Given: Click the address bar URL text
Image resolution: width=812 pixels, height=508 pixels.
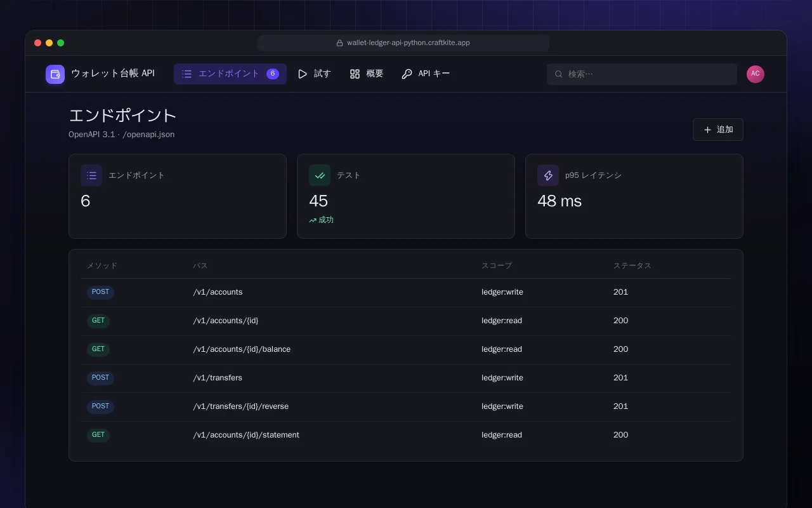Looking at the screenshot, I should pos(409,43).
